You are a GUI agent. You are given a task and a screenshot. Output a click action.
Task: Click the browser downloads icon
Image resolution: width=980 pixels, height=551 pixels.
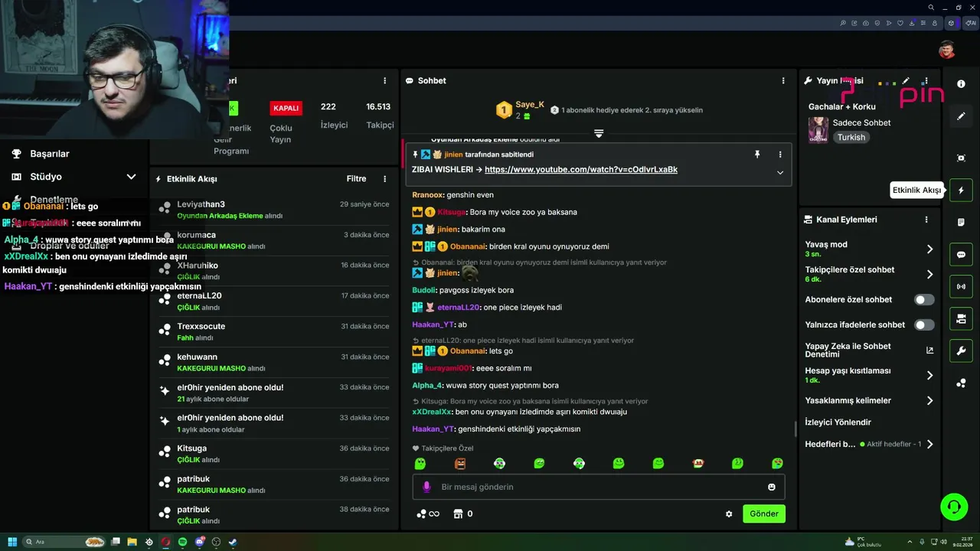913,23
